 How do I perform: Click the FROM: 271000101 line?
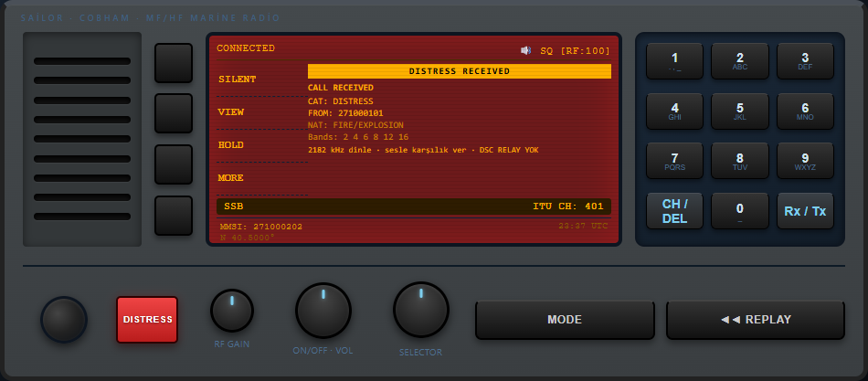345,113
